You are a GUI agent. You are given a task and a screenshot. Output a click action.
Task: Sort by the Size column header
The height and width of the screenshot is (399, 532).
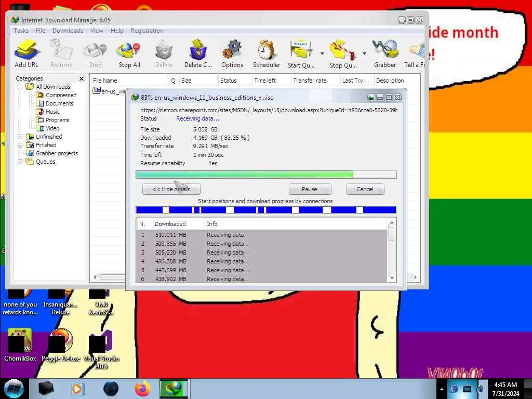(x=198, y=81)
